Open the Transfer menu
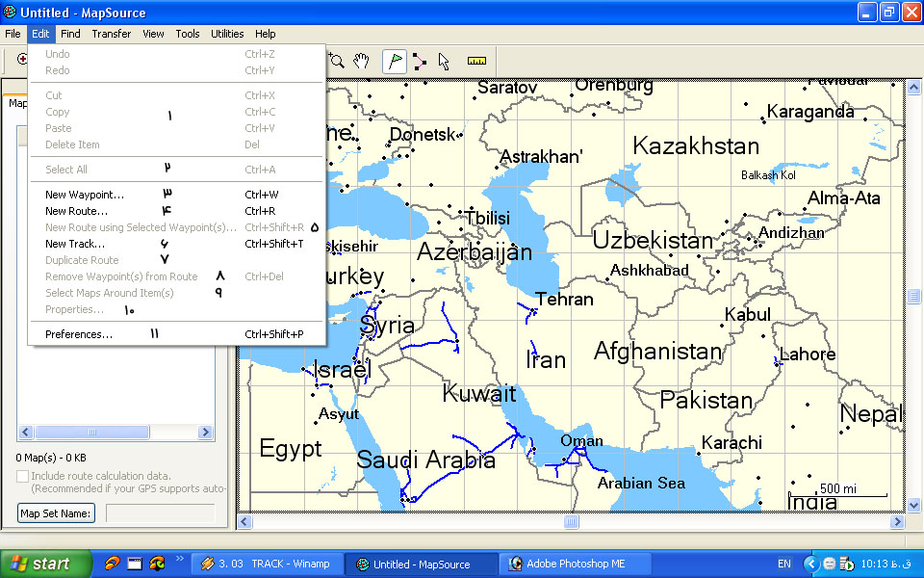 (x=112, y=34)
